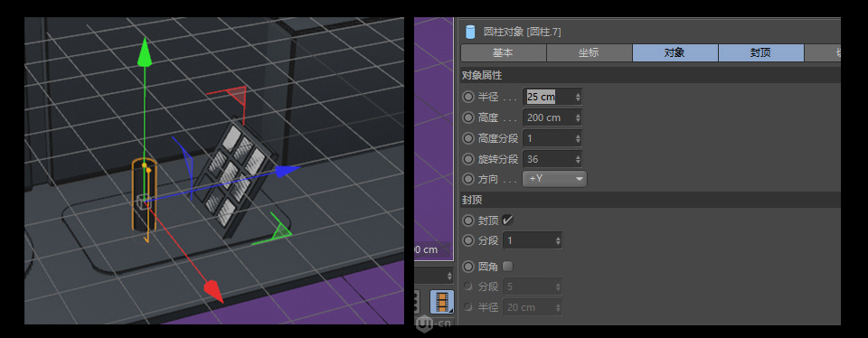Open the dropdown above the film icon
The width and height of the screenshot is (868, 338).
coord(435,275)
